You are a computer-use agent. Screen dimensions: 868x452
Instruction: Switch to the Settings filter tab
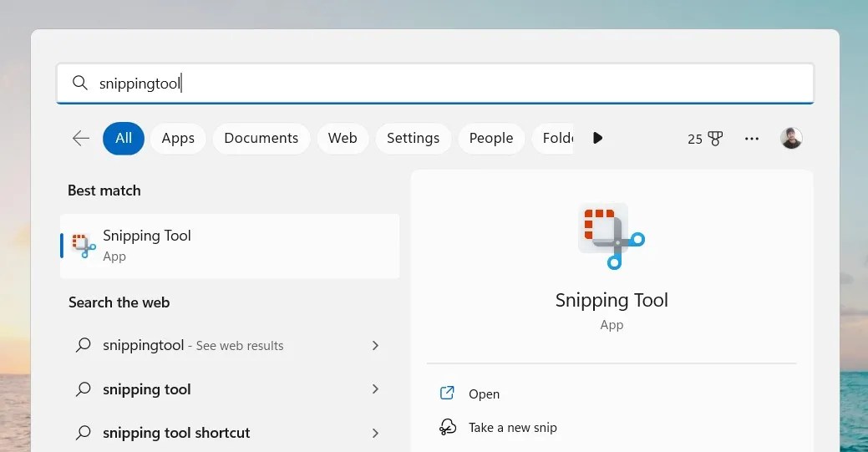pos(413,138)
